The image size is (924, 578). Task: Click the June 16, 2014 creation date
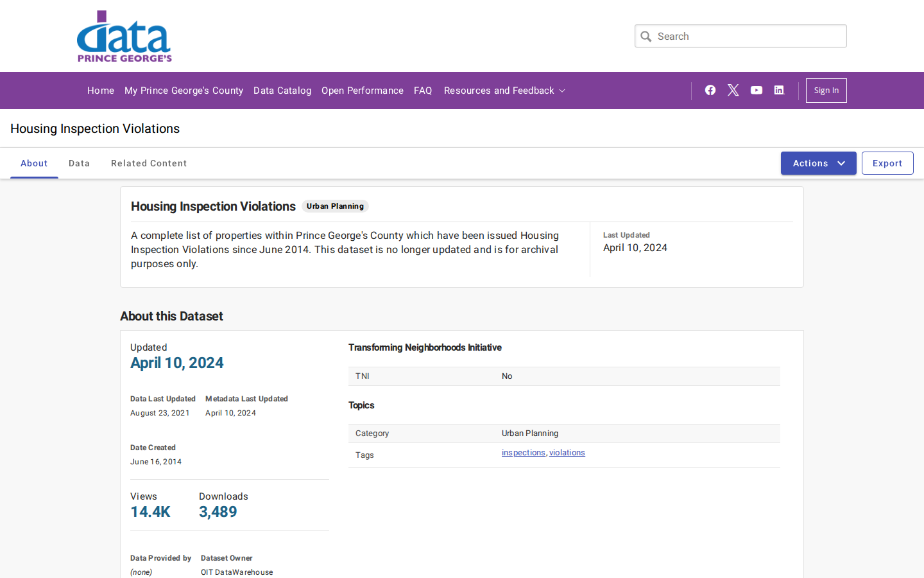pos(156,462)
